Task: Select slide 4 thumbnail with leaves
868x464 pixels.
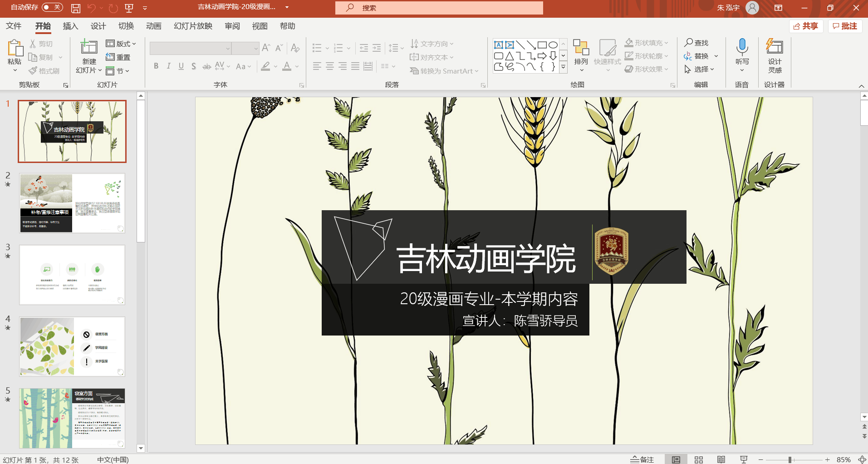Action: tap(72, 346)
